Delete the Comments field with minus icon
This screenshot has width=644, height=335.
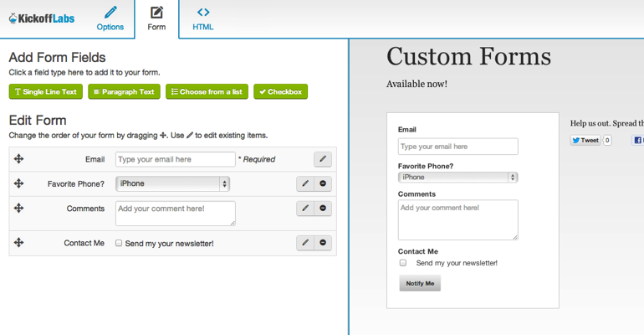point(324,209)
